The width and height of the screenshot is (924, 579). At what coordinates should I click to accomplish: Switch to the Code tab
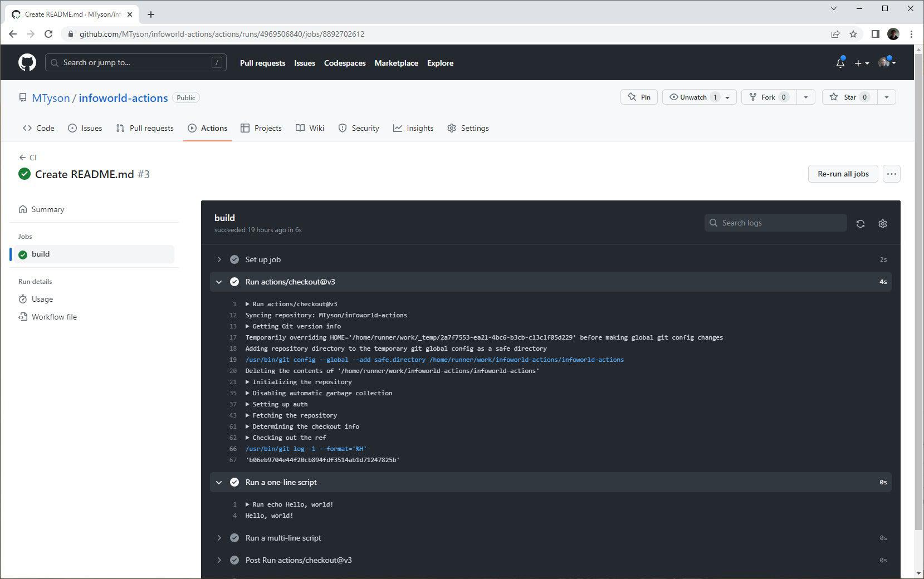coord(38,128)
